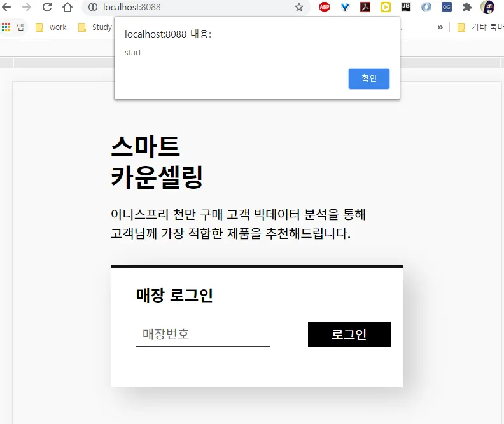The width and height of the screenshot is (504, 424).
Task: Open the yellow play-button extension icon
Action: [386, 7]
